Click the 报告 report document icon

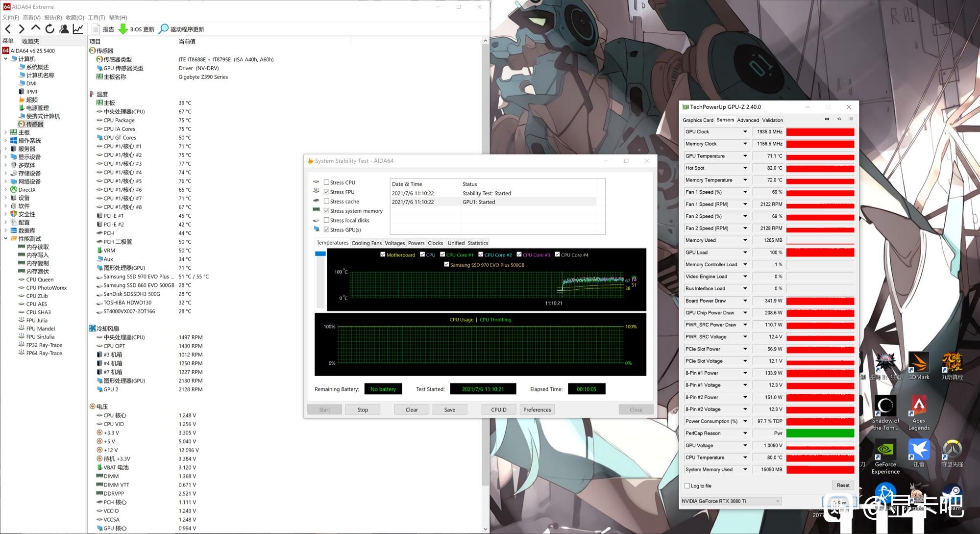coord(96,29)
